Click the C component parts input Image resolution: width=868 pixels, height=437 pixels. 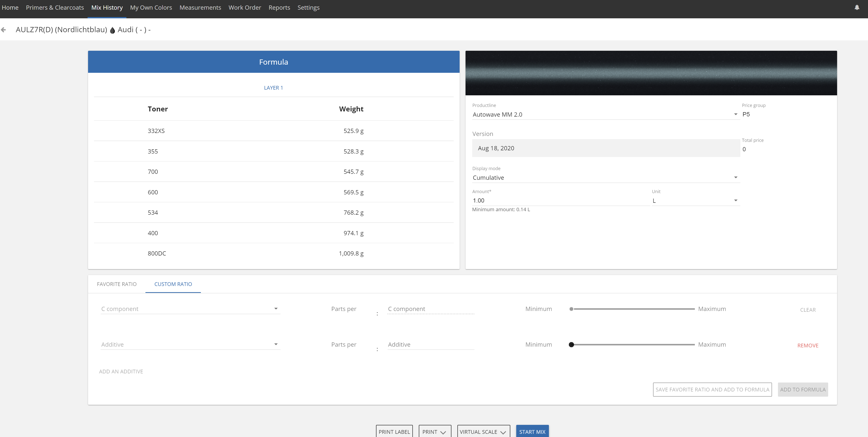pos(431,309)
